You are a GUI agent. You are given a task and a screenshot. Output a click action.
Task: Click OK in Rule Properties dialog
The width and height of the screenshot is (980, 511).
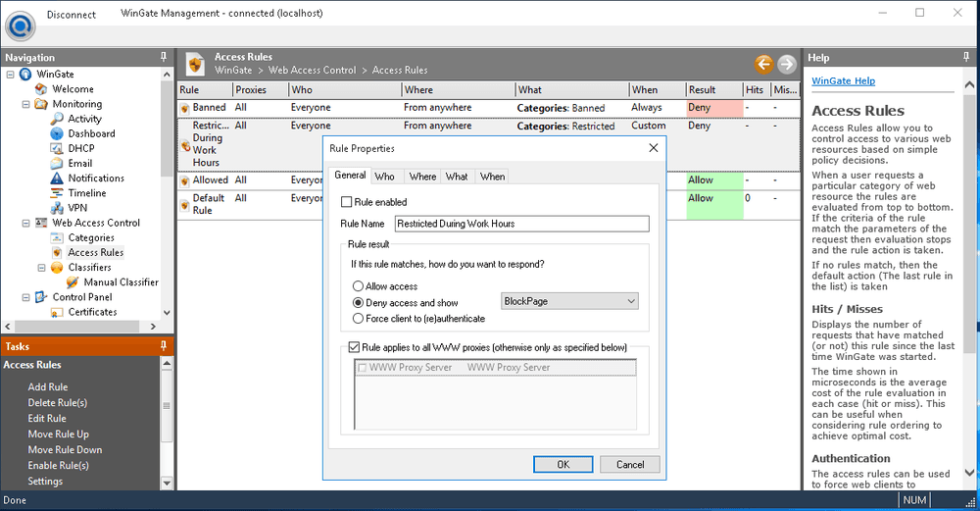tap(563, 464)
